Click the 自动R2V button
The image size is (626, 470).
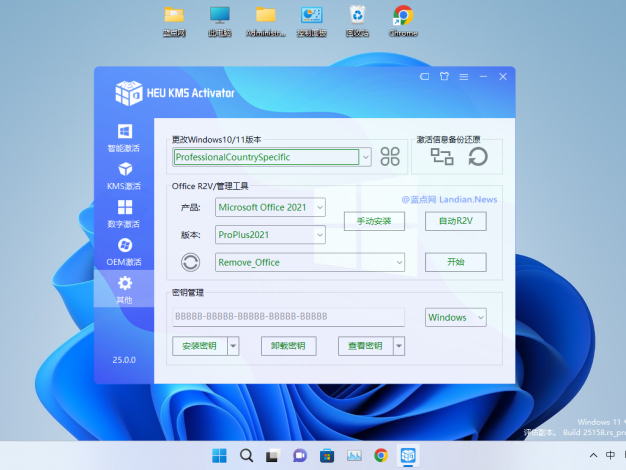(x=456, y=221)
